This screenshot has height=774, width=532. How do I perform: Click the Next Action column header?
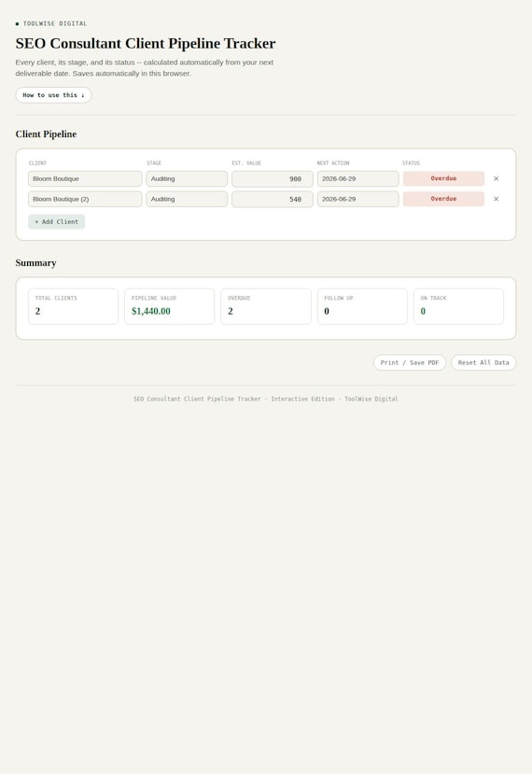click(333, 162)
